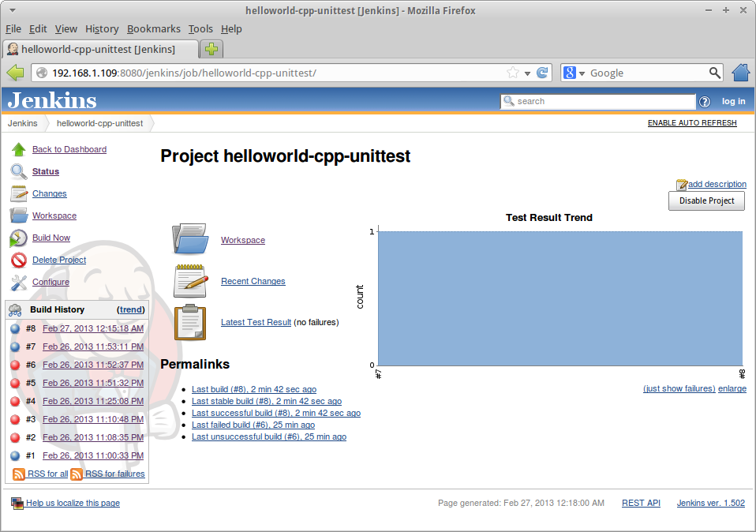The image size is (756, 532).
Task: Click the bookmark star in the URL bar
Action: [513, 73]
